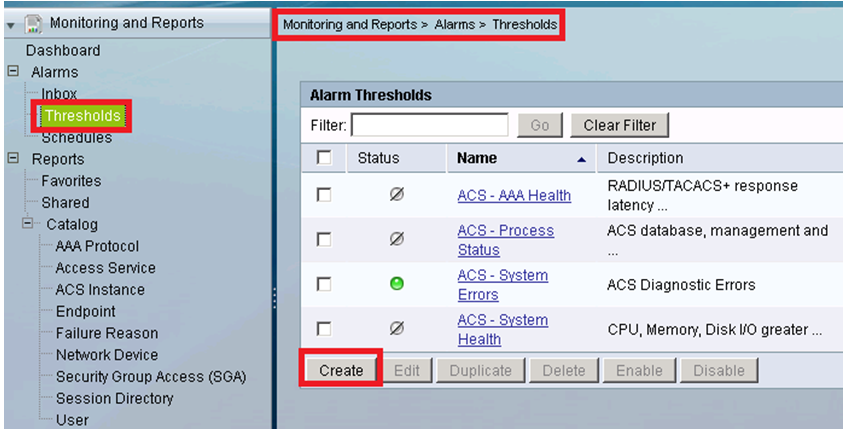The width and height of the screenshot is (848, 432).
Task: Click the Enable button
Action: (640, 370)
